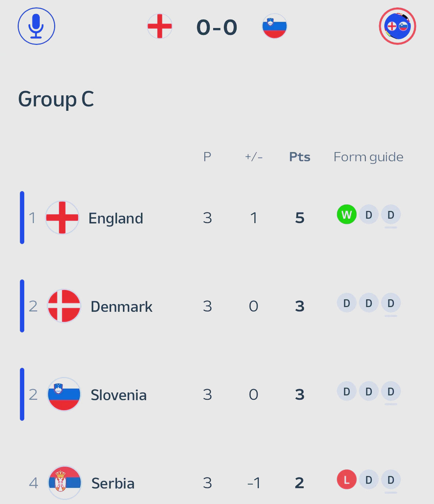The height and width of the screenshot is (504, 434).
Task: Select England's flag in the standings
Action: click(x=62, y=218)
